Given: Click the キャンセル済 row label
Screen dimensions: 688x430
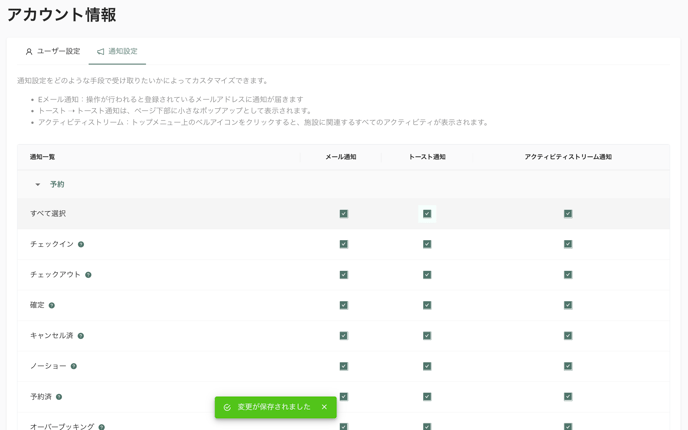Looking at the screenshot, I should point(52,336).
